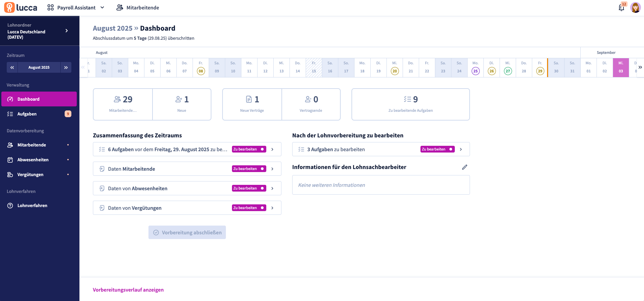Open the 3 Aufgaben zu bearbeiten row

click(381, 149)
